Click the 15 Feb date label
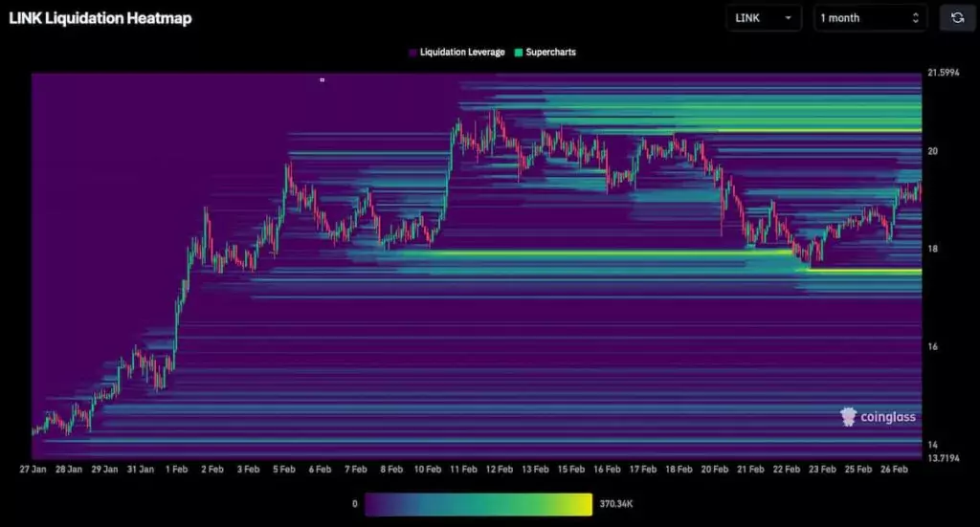Screen dimensions: 980x527 [x=571, y=469]
